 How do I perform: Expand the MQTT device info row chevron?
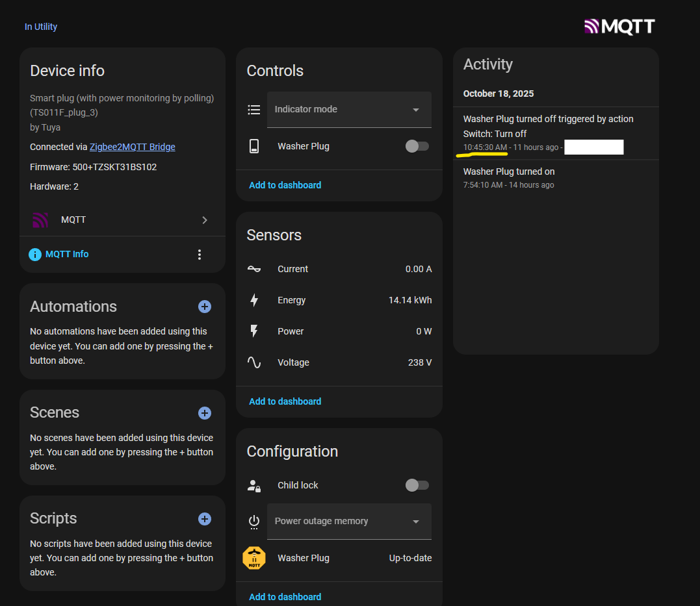click(x=204, y=220)
